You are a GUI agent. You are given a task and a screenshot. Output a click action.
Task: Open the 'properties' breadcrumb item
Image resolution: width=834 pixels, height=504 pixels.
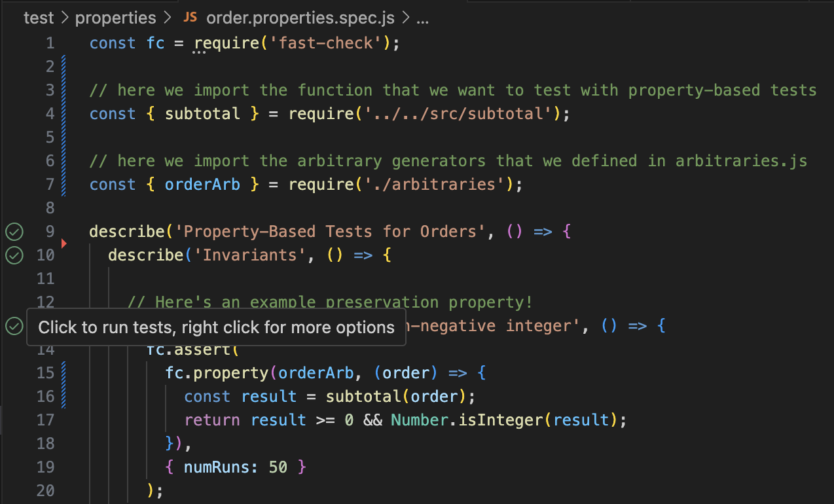pos(115,18)
